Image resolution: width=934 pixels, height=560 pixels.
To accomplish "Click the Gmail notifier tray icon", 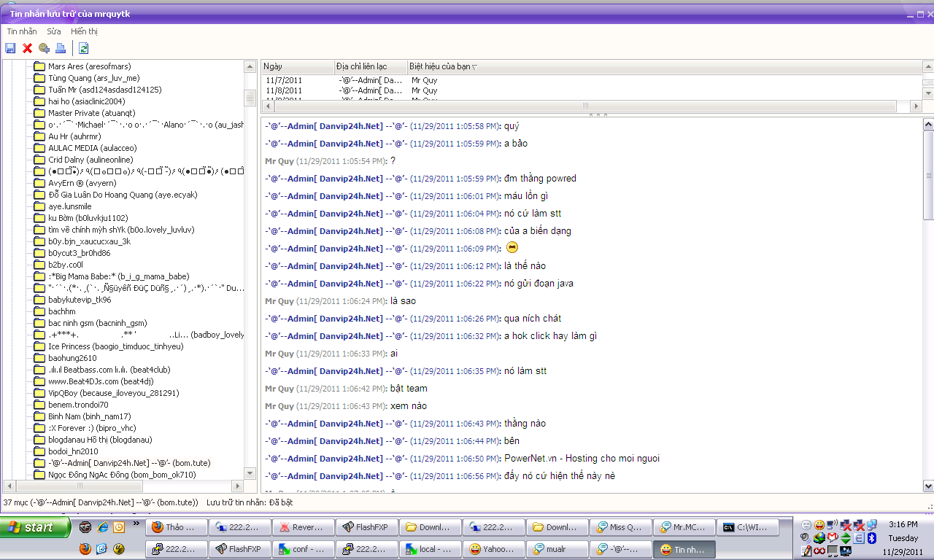I will tap(832, 538).
